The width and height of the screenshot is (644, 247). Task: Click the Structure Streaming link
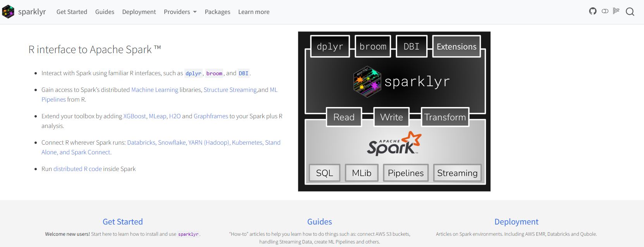230,90
